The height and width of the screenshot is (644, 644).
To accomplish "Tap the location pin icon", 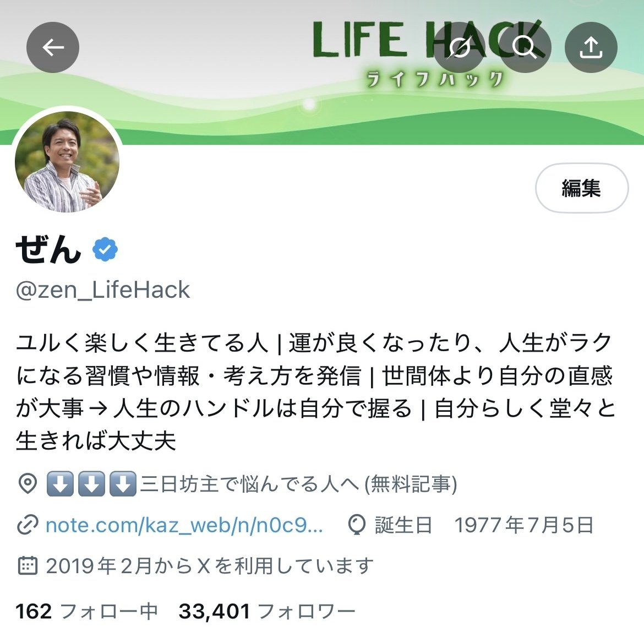I will (28, 483).
